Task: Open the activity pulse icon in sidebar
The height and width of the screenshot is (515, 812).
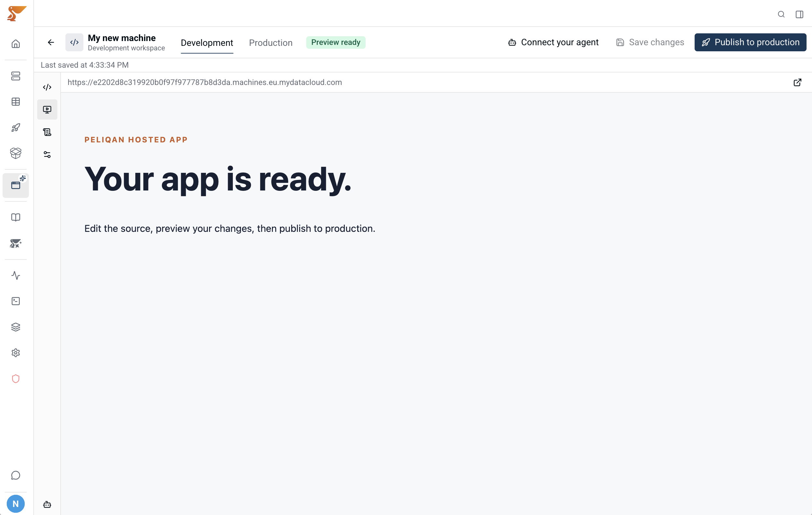Action: pos(15,275)
